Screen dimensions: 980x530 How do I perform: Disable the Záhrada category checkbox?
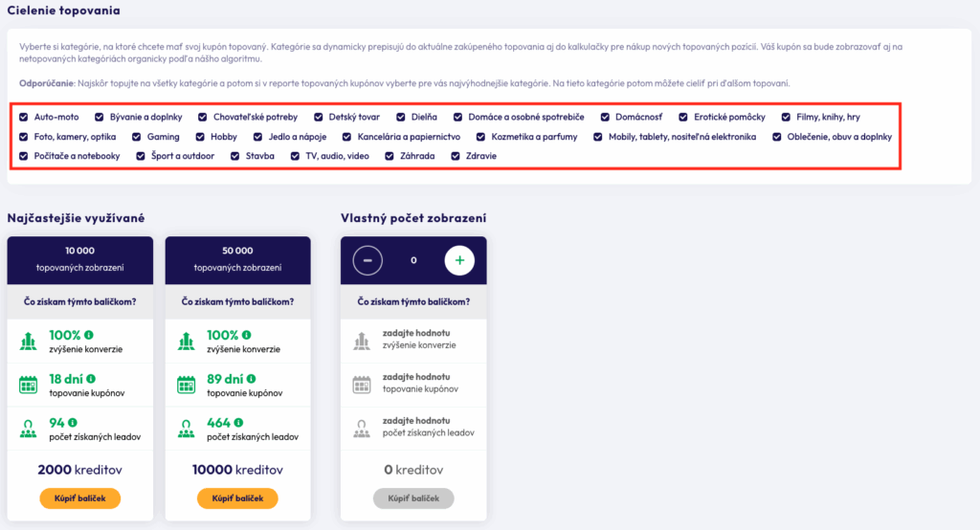pos(390,155)
